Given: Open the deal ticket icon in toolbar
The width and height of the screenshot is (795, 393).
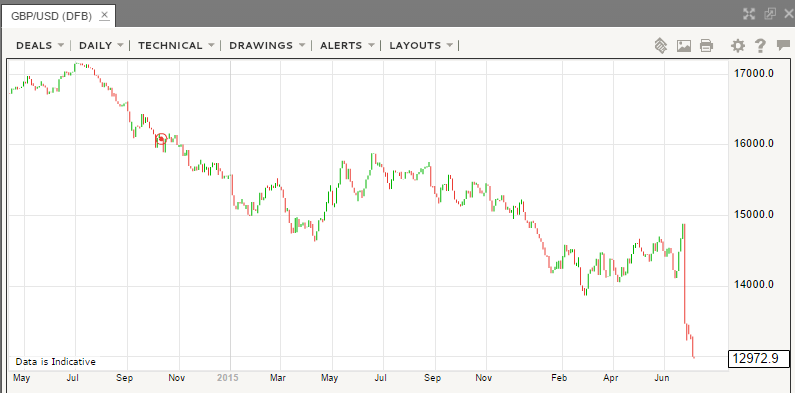Looking at the screenshot, I should click(x=660, y=46).
